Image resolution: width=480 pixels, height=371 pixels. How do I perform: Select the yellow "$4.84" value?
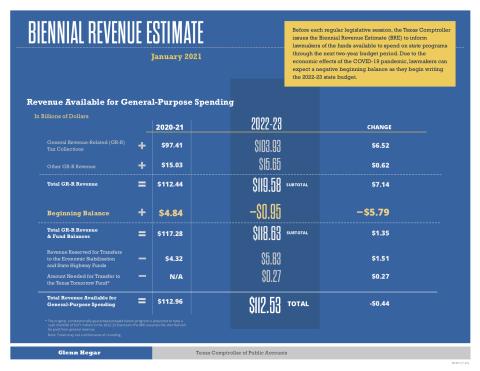pos(171,213)
